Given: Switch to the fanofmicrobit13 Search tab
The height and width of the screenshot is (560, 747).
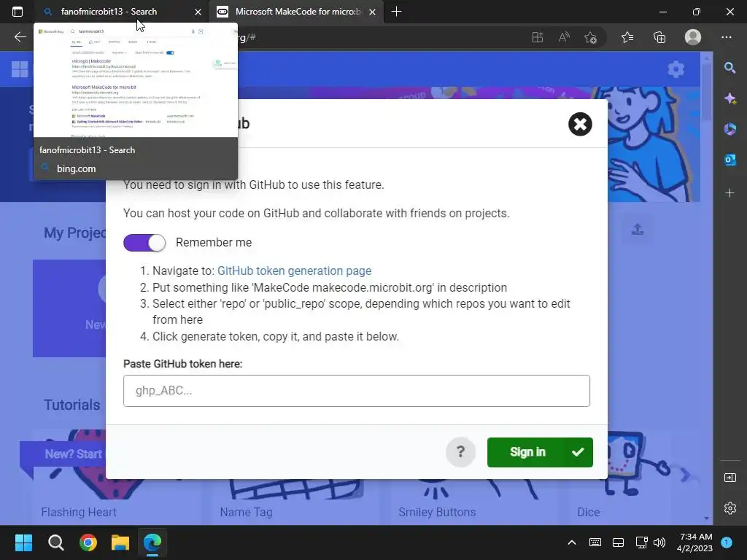Looking at the screenshot, I should (x=115, y=12).
